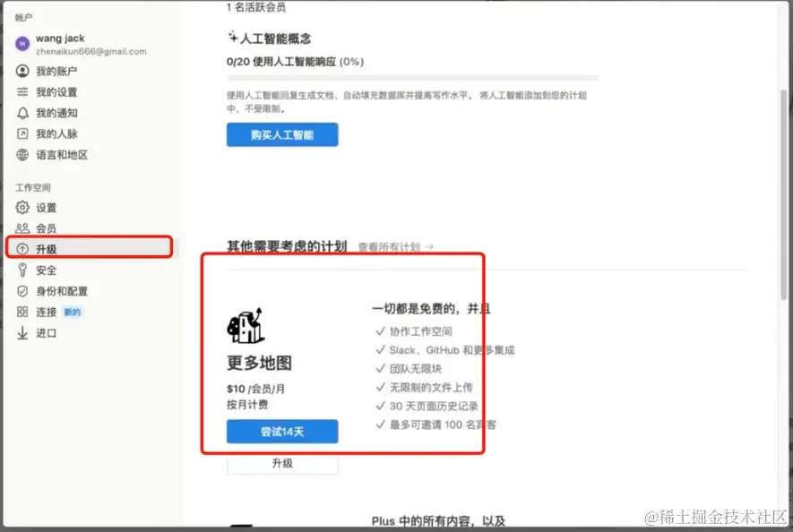Viewport: 793px width, 532px height.
Task: Click the 一切都是免费的,并且 heading
Action: click(431, 309)
